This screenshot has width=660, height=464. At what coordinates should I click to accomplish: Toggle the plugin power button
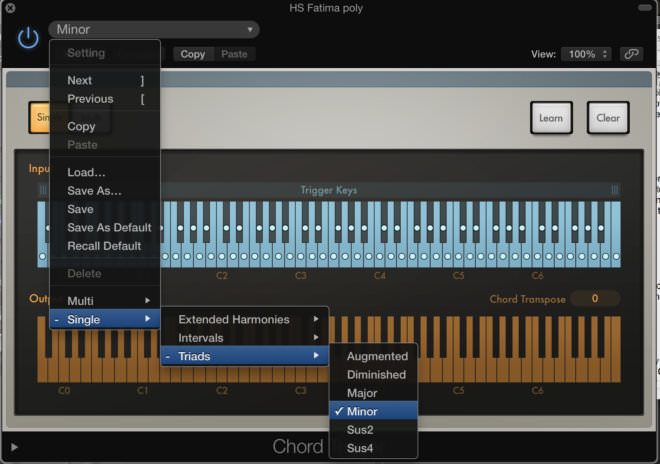point(28,37)
